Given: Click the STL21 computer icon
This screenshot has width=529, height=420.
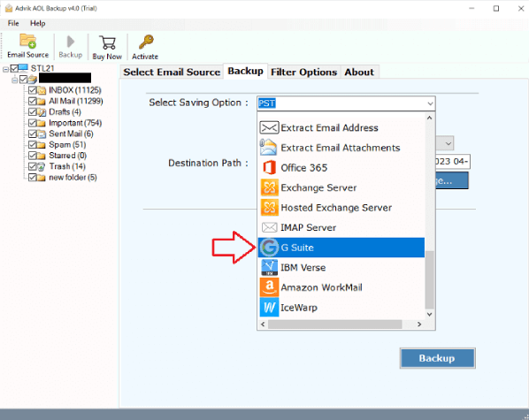Looking at the screenshot, I should click(x=23, y=68).
